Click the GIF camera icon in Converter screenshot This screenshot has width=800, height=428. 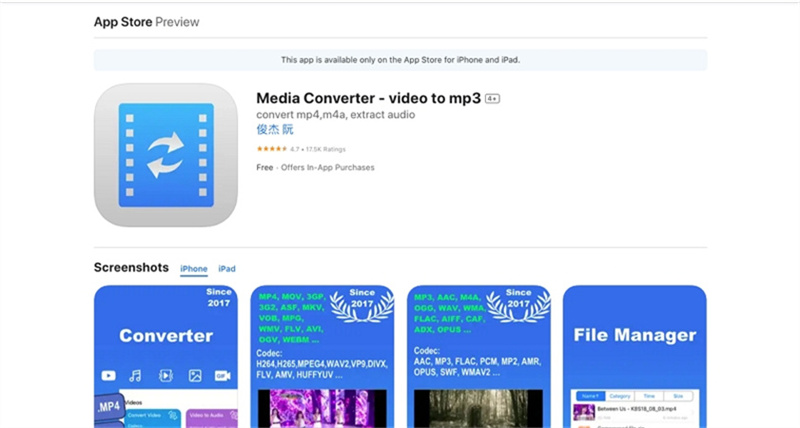click(x=222, y=376)
